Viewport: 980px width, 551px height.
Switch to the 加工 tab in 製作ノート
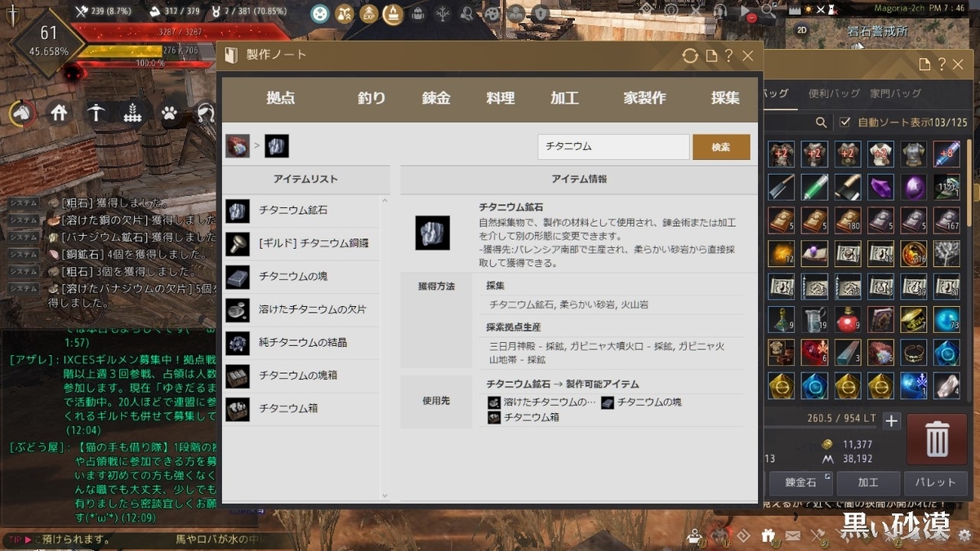click(x=564, y=99)
